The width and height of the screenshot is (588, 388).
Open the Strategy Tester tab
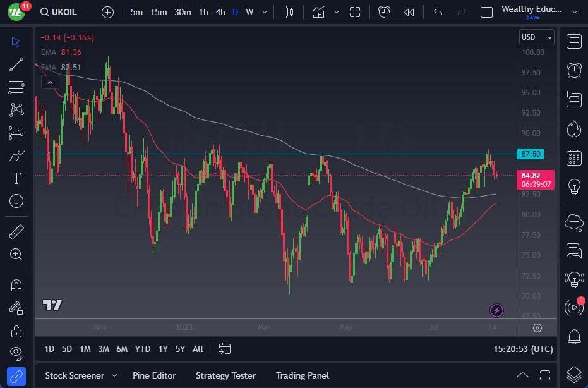pyautogui.click(x=225, y=375)
